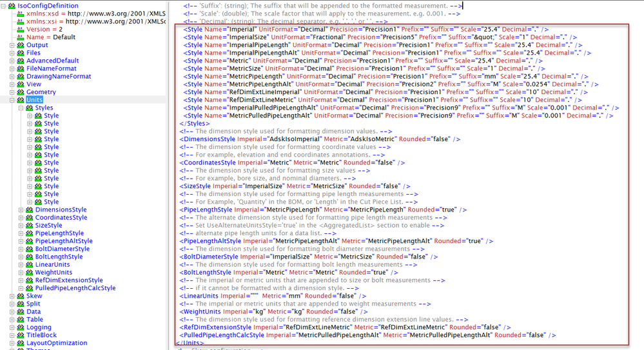This screenshot has height=350, width=644.
Task: Click the LinearUnits node icon
Action: coord(29,264)
